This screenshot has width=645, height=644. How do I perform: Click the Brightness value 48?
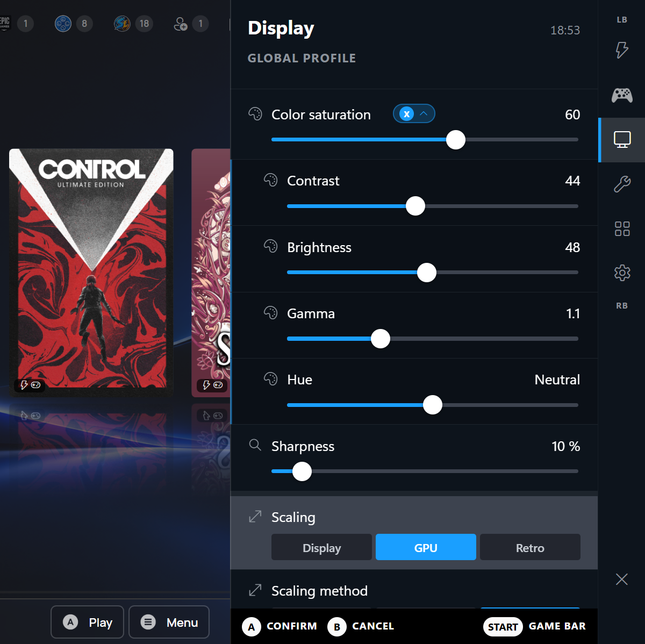[572, 247]
